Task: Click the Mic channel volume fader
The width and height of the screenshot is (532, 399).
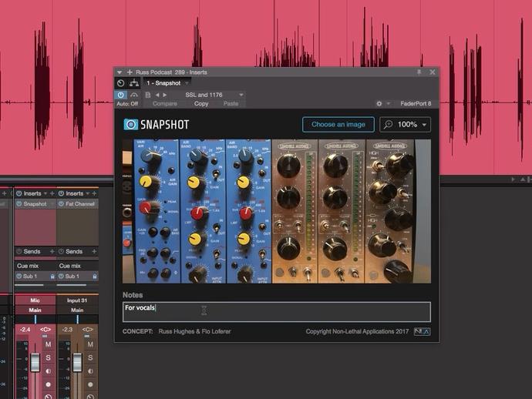Action: (35, 363)
